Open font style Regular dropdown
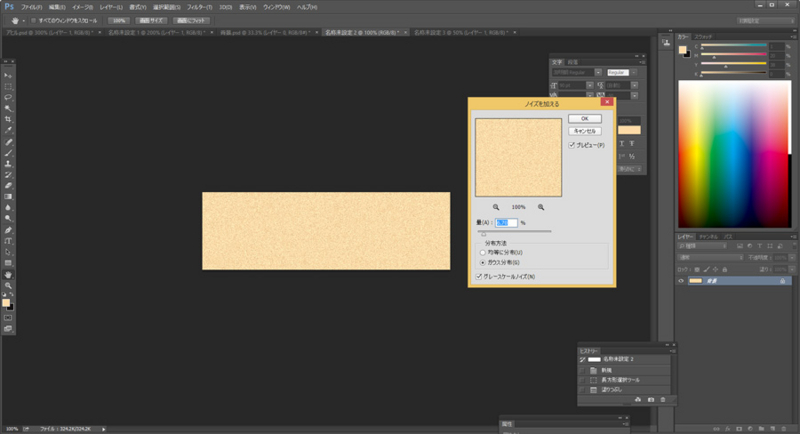The image size is (800, 434). click(634, 72)
